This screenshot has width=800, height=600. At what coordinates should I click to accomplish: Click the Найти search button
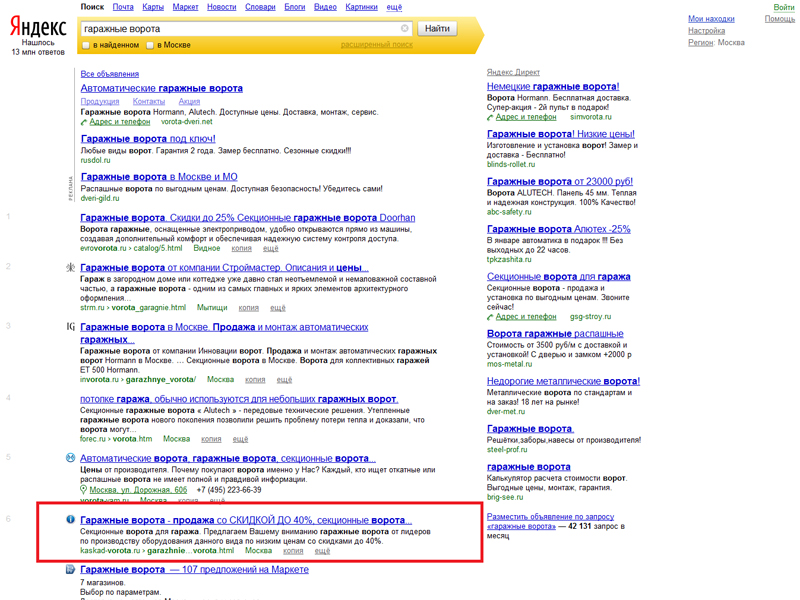tap(437, 29)
